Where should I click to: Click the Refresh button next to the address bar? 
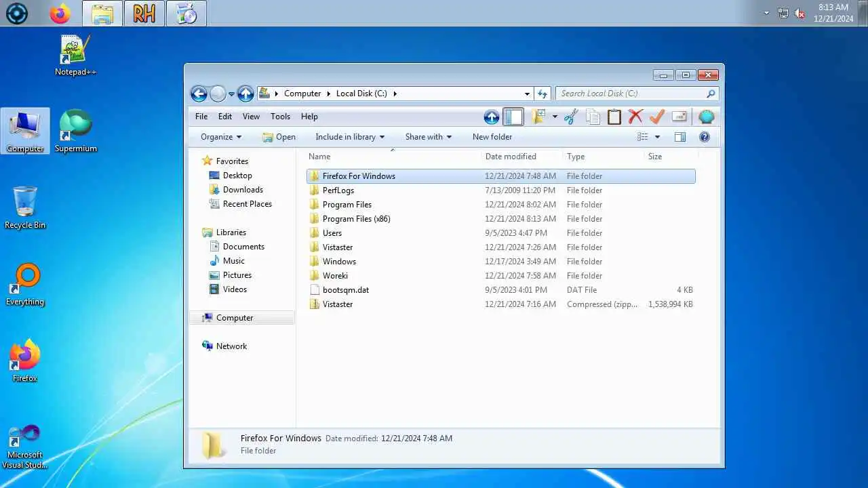click(542, 94)
